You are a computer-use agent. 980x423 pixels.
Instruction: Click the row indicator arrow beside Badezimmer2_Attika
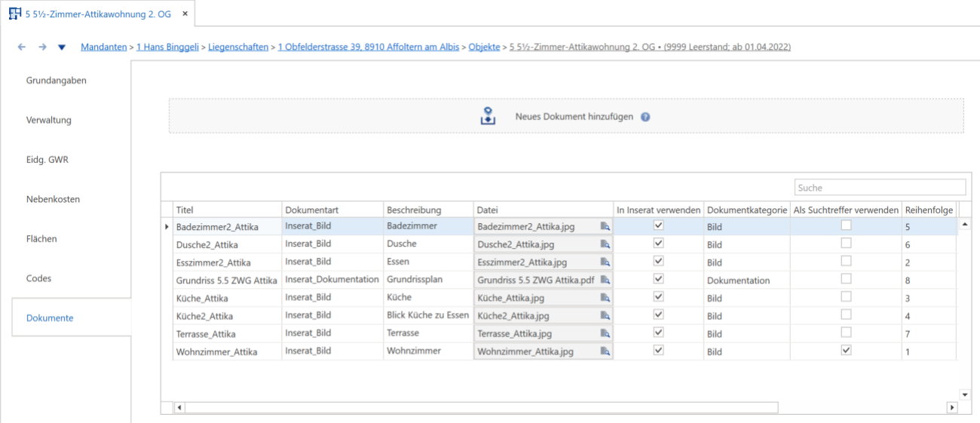pyautogui.click(x=167, y=226)
